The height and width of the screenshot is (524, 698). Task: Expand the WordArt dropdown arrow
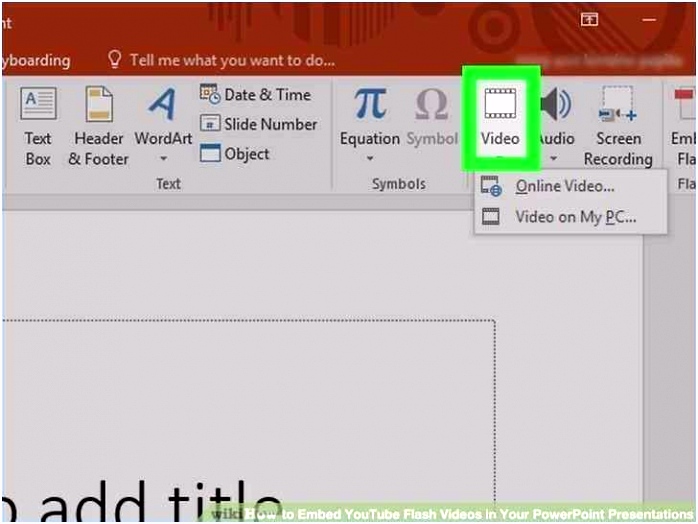tap(163, 159)
